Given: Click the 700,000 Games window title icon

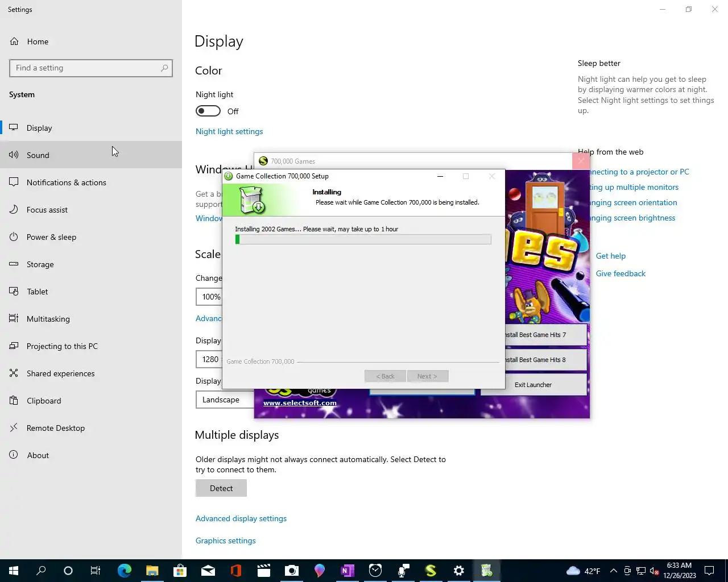Looking at the screenshot, I should [263, 161].
